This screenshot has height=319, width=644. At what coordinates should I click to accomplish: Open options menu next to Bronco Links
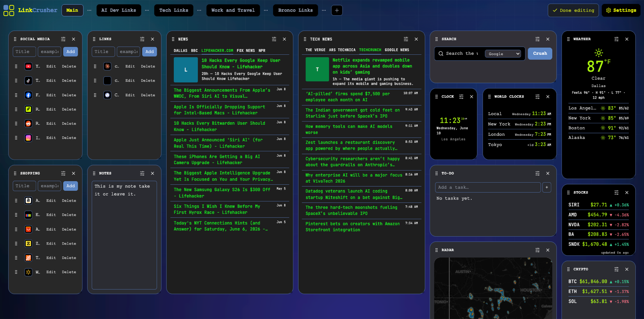coord(324,10)
